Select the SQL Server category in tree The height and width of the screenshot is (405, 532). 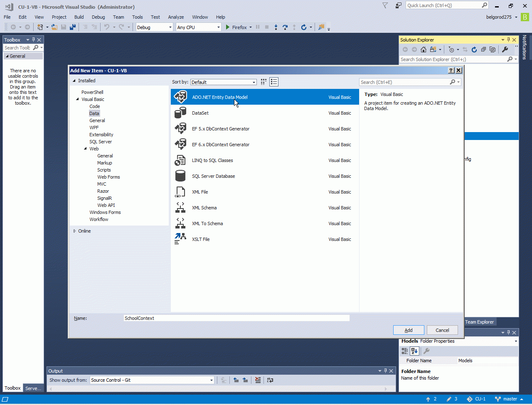(x=101, y=142)
